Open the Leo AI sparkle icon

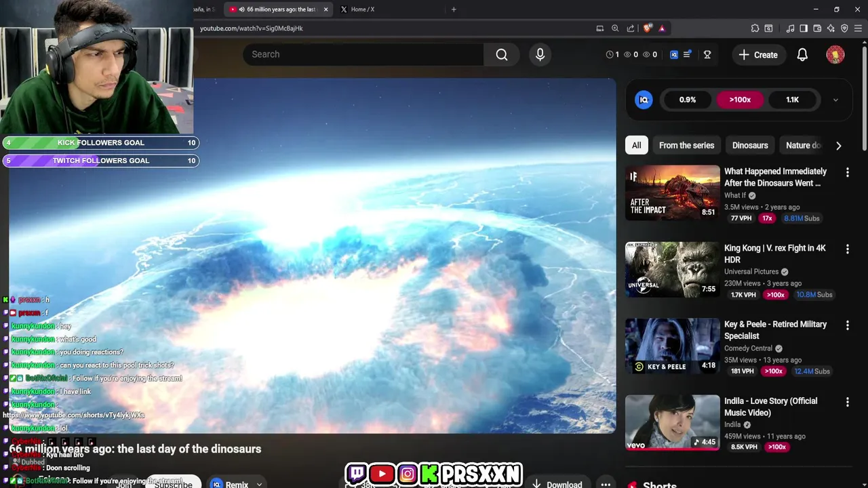[x=831, y=28]
